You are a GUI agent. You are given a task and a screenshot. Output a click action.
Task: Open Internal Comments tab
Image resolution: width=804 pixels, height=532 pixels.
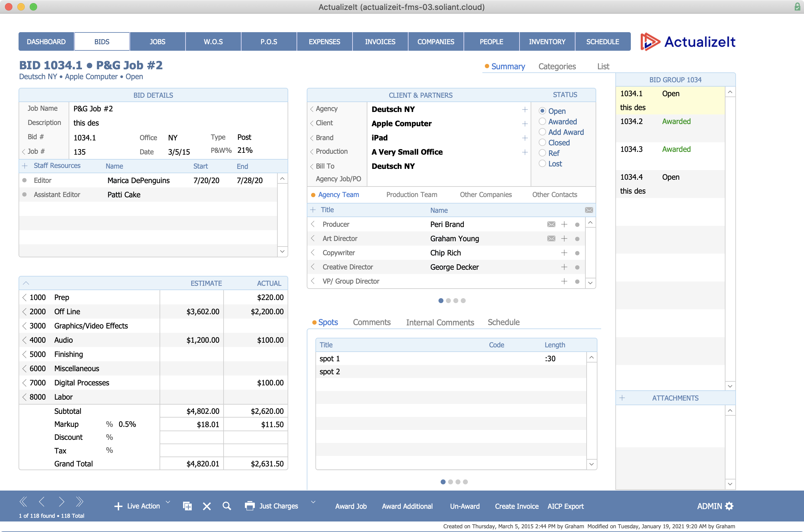(440, 322)
